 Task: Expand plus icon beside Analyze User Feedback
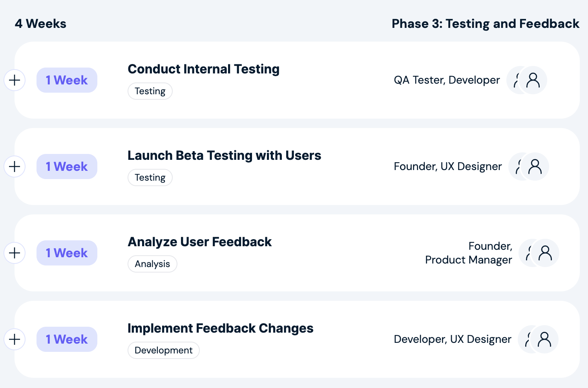pyautogui.click(x=15, y=253)
